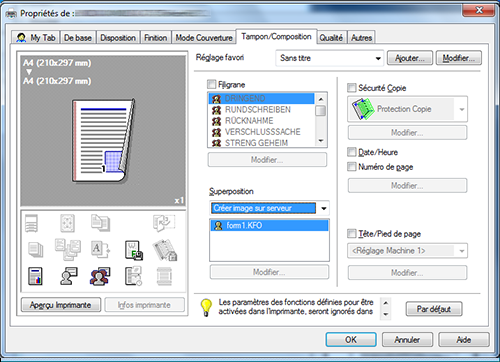Go to the Disposition tab
This screenshot has height=362, width=500.
[118, 38]
